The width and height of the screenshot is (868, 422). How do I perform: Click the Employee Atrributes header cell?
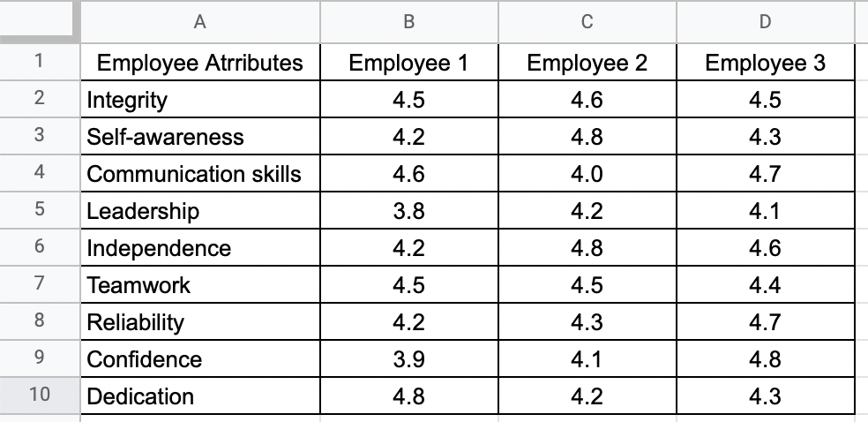tap(200, 62)
